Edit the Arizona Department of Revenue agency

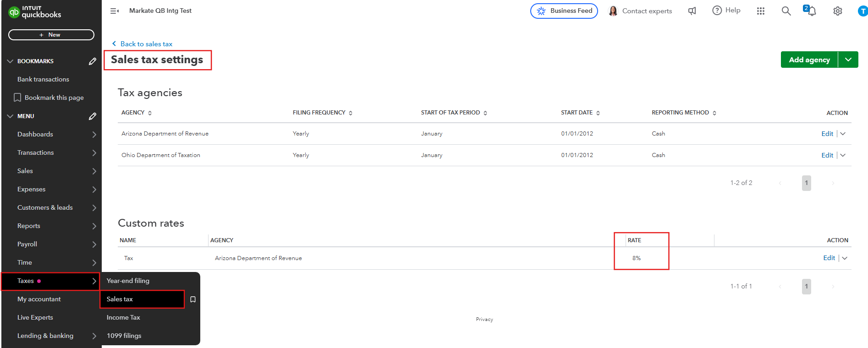tap(827, 134)
